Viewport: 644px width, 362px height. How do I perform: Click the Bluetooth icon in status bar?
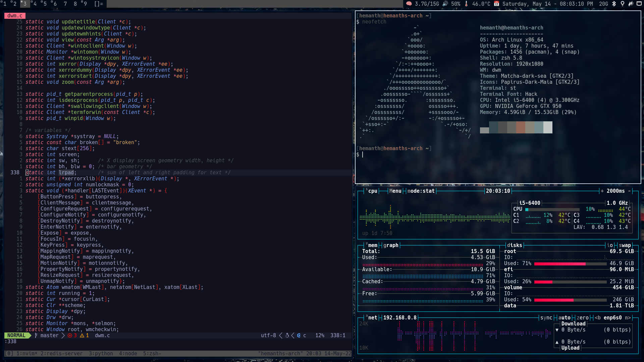click(x=614, y=4)
